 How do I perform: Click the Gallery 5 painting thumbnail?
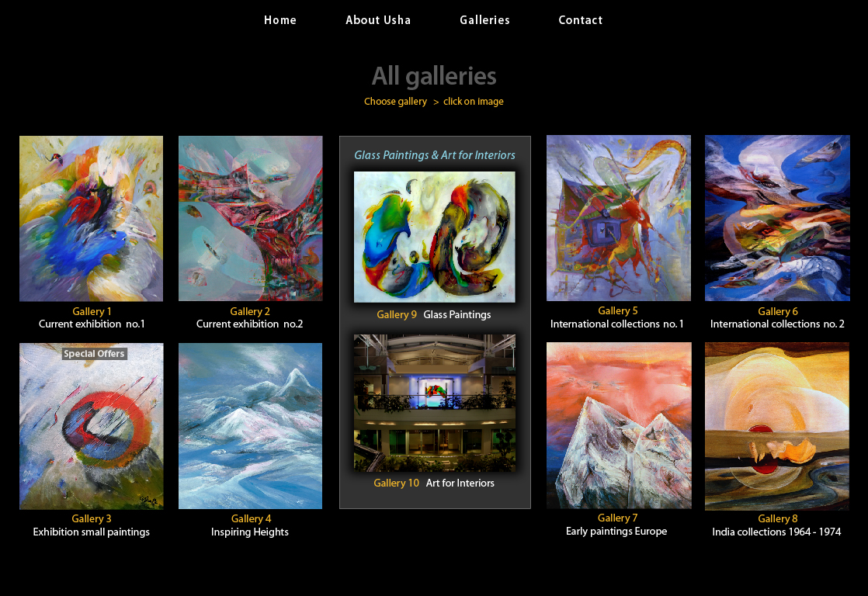618,218
